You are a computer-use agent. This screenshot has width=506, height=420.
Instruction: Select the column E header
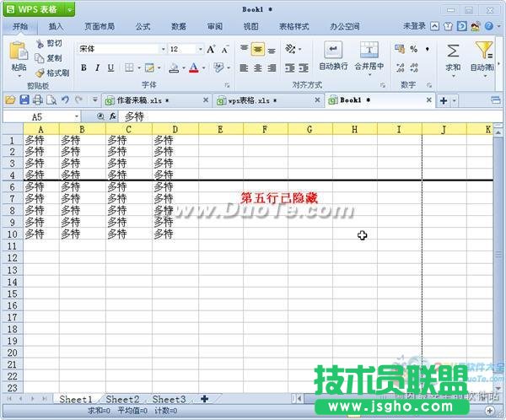(221, 130)
